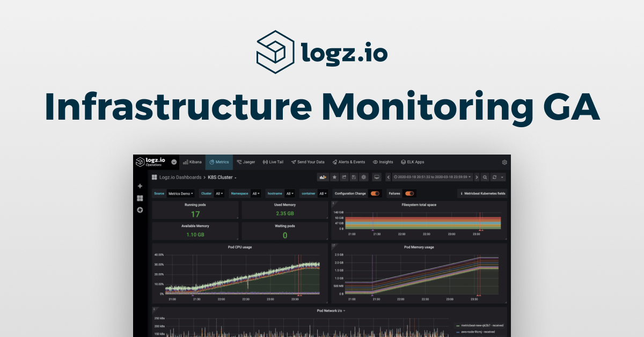This screenshot has width=644, height=337.
Task: Open Dashboards from the left sidebar grid icon
Action: [x=140, y=198]
